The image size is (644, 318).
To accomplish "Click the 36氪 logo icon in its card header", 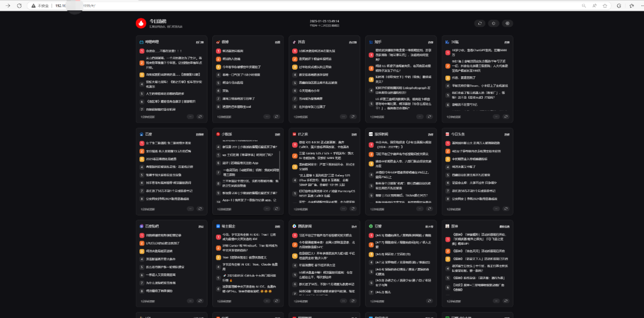I will coord(447,42).
